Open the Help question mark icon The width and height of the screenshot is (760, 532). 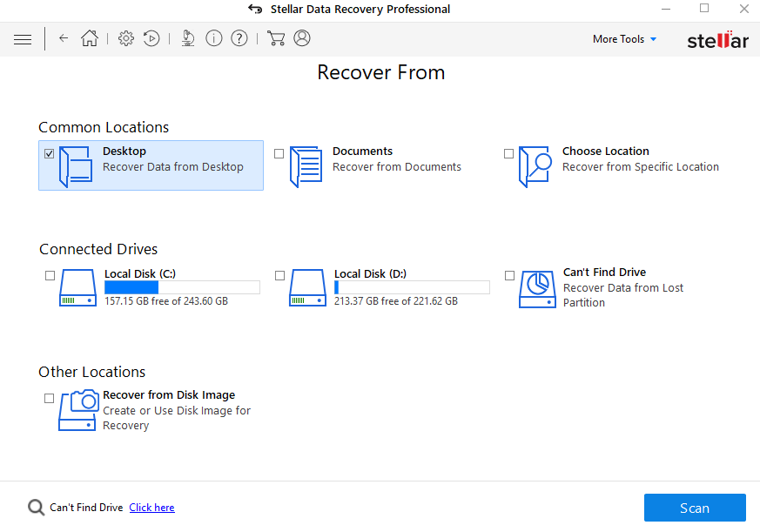tap(239, 37)
